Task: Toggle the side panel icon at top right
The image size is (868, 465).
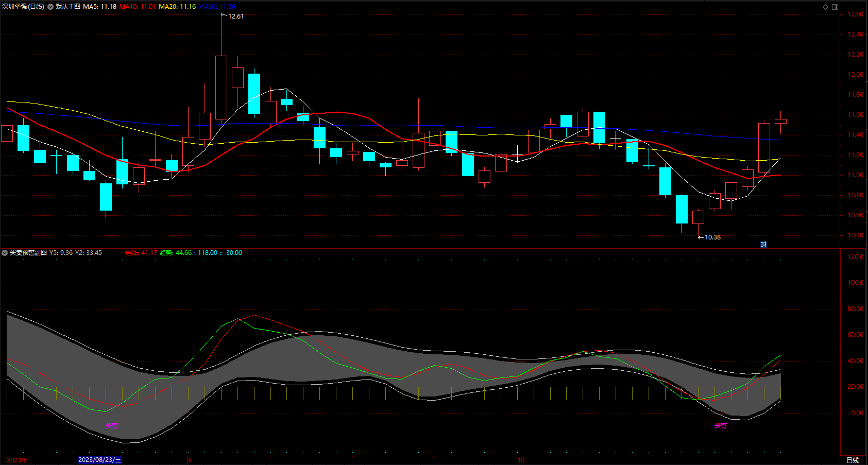Action: point(835,7)
